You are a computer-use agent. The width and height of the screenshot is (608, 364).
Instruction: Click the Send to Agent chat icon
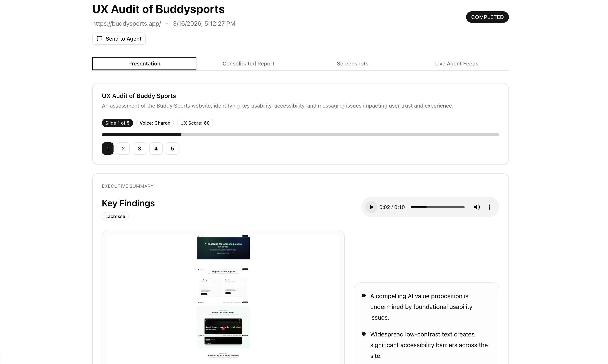click(99, 39)
